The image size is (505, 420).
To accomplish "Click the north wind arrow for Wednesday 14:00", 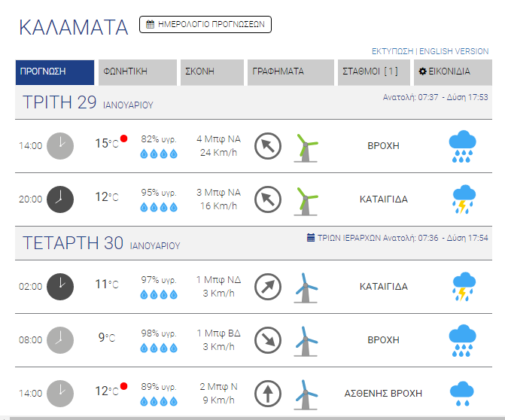I will [x=268, y=393].
